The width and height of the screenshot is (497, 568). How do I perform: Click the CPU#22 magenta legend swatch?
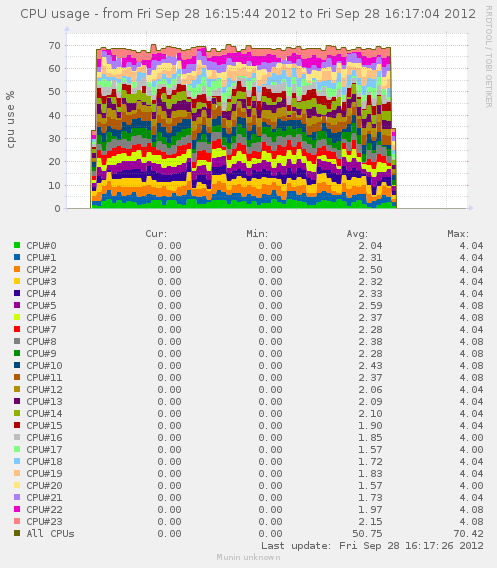(17, 509)
